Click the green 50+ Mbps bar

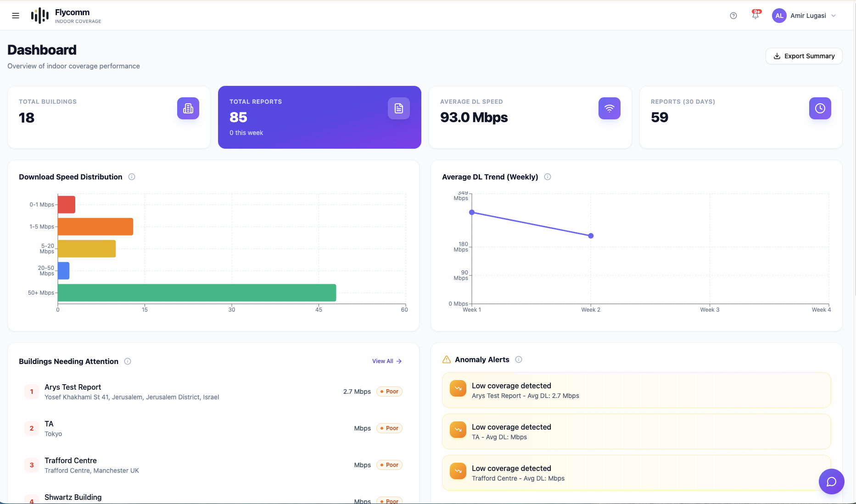click(196, 292)
